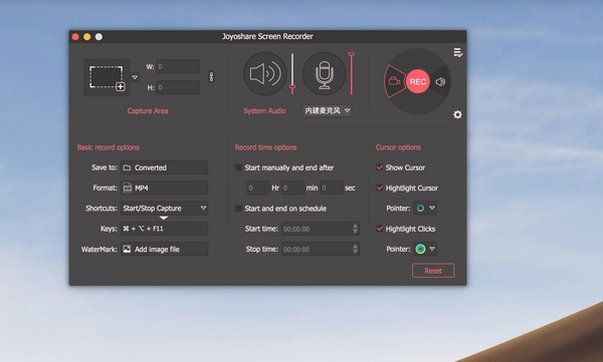The image size is (603, 362).
Task: Choose the Save to Converted folder field
Action: click(x=164, y=168)
